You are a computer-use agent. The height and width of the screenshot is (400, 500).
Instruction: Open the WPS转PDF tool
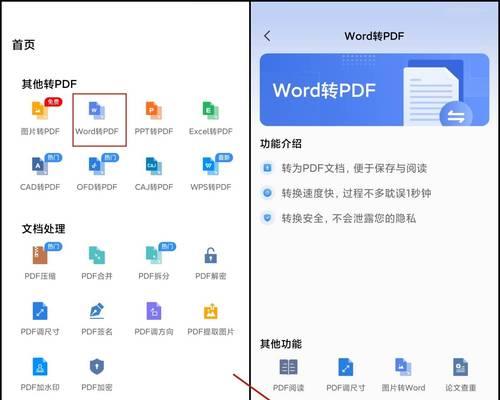[x=211, y=166]
